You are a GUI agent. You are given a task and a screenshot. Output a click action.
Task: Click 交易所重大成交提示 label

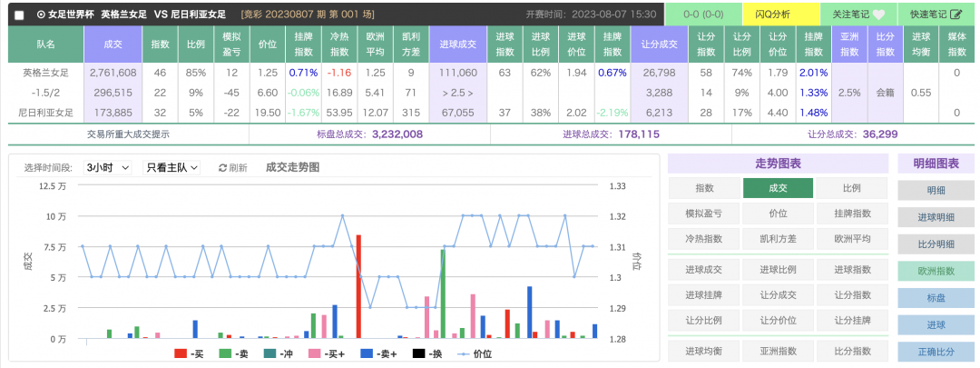[128, 134]
